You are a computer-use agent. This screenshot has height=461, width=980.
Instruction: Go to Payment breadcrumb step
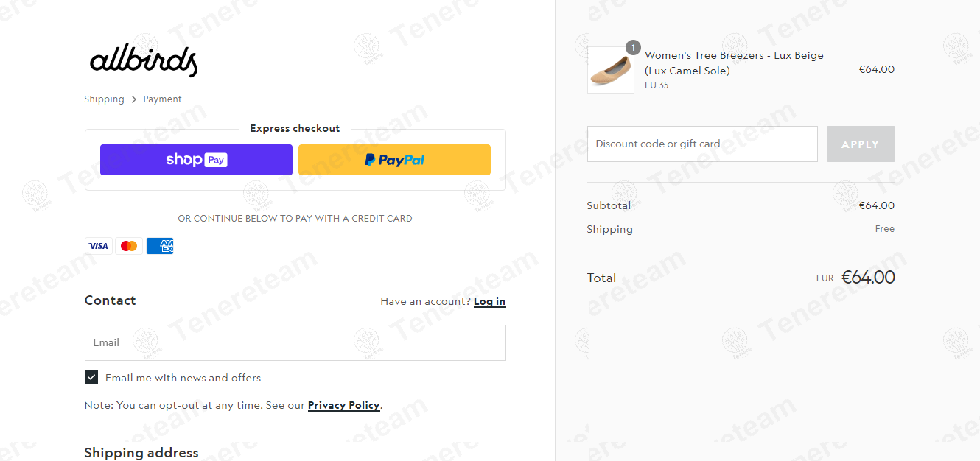click(162, 99)
